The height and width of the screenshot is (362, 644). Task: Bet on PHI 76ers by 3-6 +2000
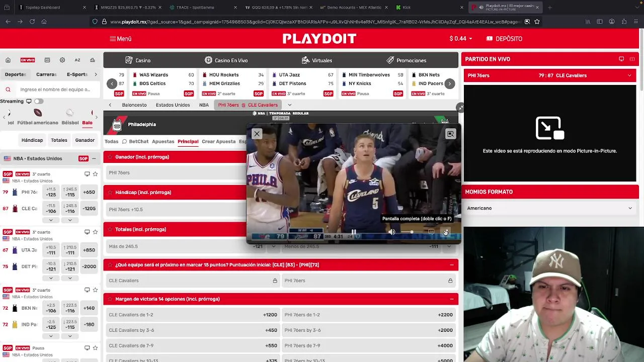point(368,330)
